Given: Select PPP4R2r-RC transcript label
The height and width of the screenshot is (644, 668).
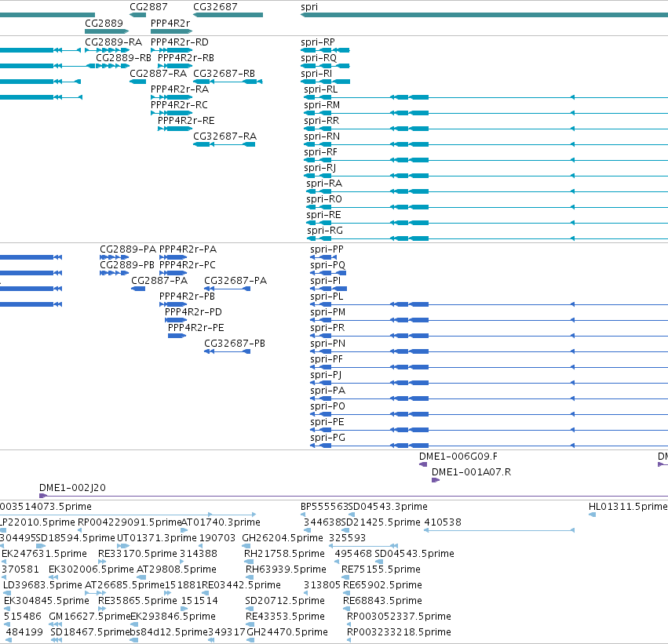Looking at the screenshot, I should pyautogui.click(x=179, y=105).
